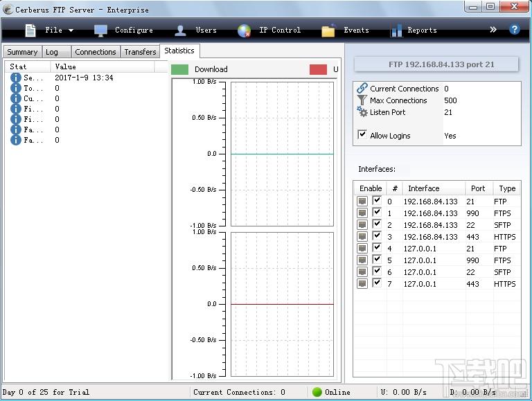Click the Events folder icon
532x401 pixels.
[328, 30]
